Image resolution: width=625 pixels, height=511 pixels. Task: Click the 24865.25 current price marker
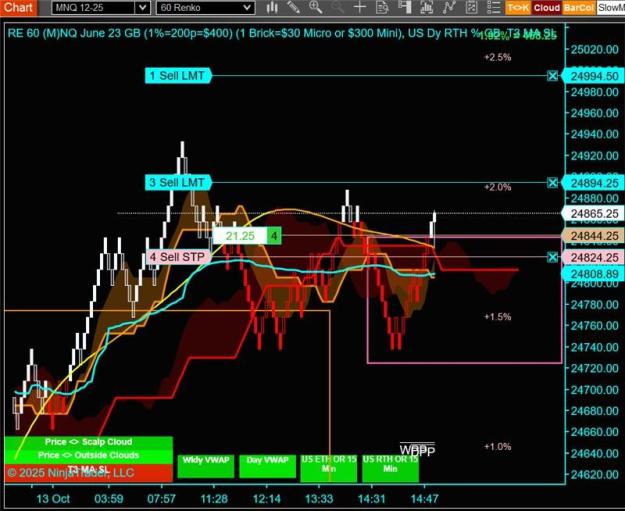click(593, 214)
